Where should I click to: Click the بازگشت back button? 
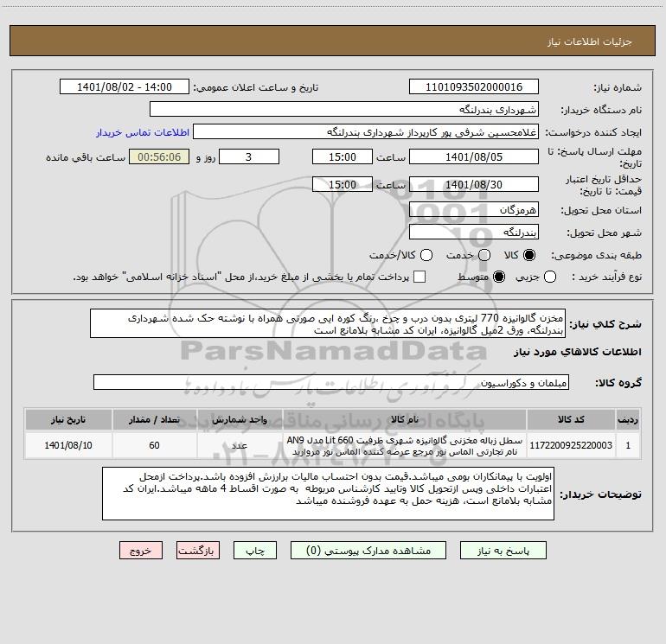tap(198, 551)
